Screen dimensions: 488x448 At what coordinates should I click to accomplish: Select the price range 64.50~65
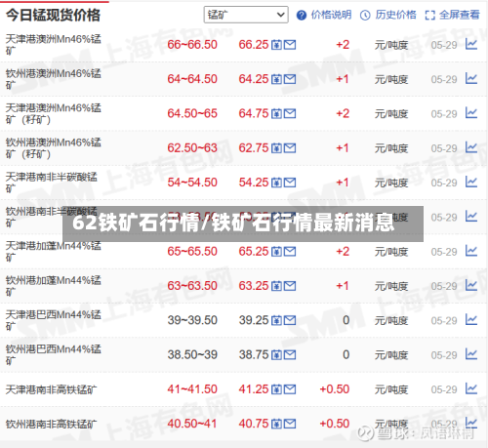coord(192,113)
